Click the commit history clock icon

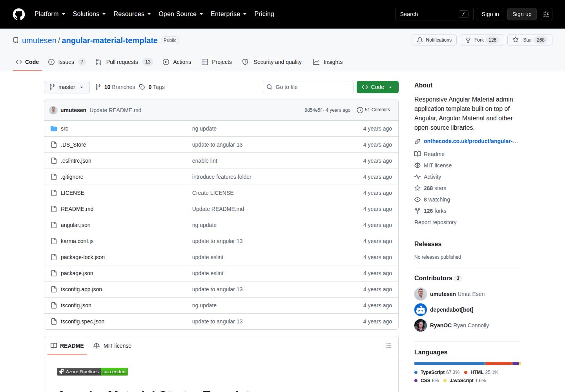[x=360, y=110]
